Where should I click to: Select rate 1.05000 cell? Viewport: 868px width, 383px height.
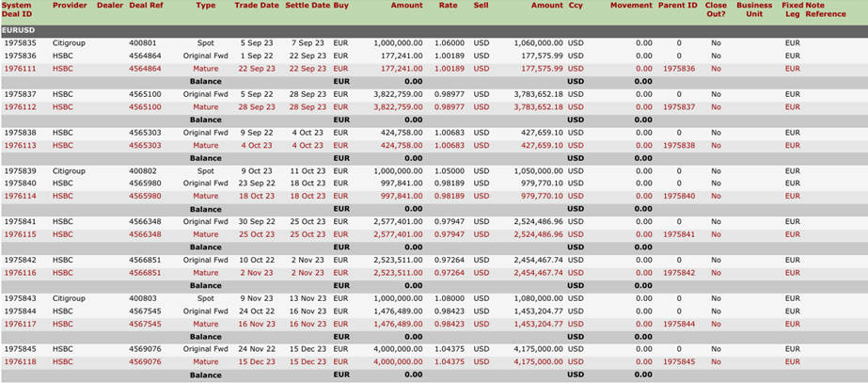(450, 170)
